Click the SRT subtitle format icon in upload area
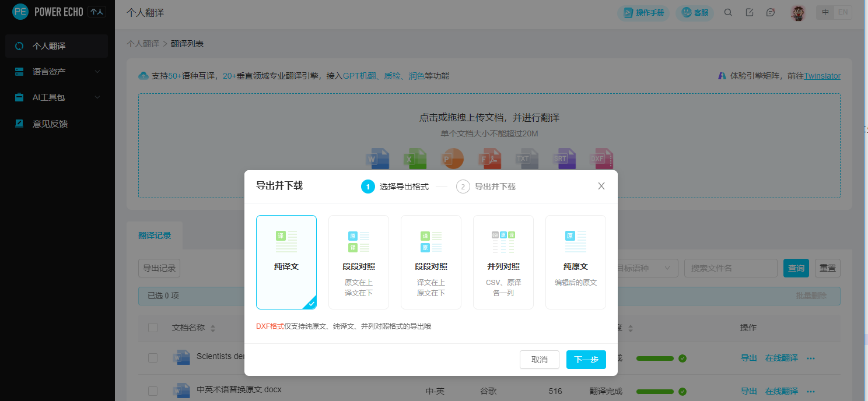 click(565, 158)
